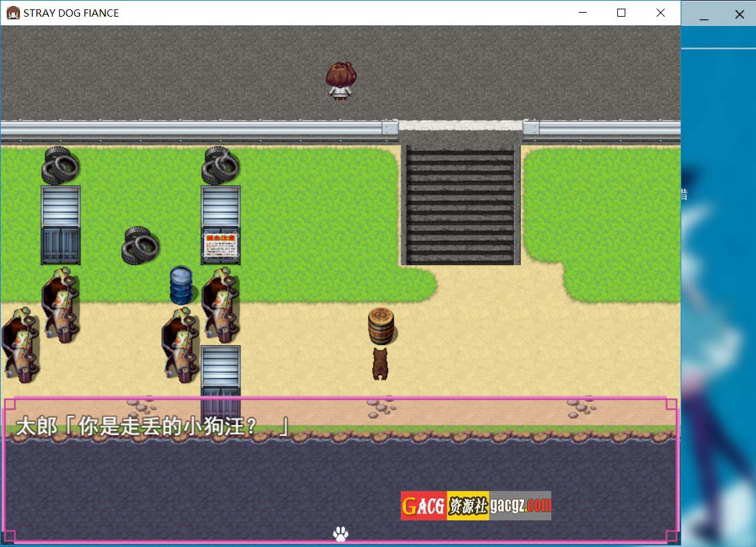Viewport: 756px width, 547px height.
Task: Click the STRAY DOG FIANCE title bar icon
Action: [13, 13]
